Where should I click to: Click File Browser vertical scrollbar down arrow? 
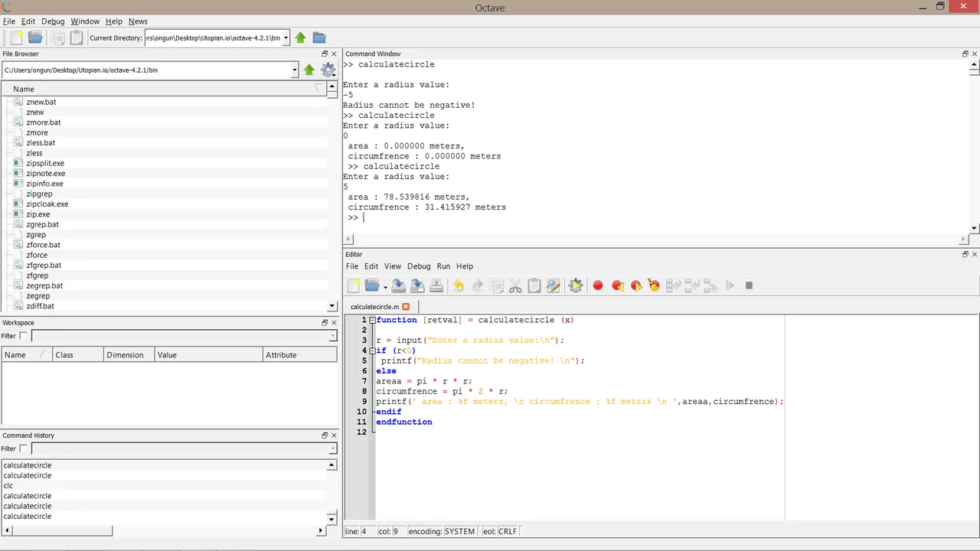tap(332, 306)
